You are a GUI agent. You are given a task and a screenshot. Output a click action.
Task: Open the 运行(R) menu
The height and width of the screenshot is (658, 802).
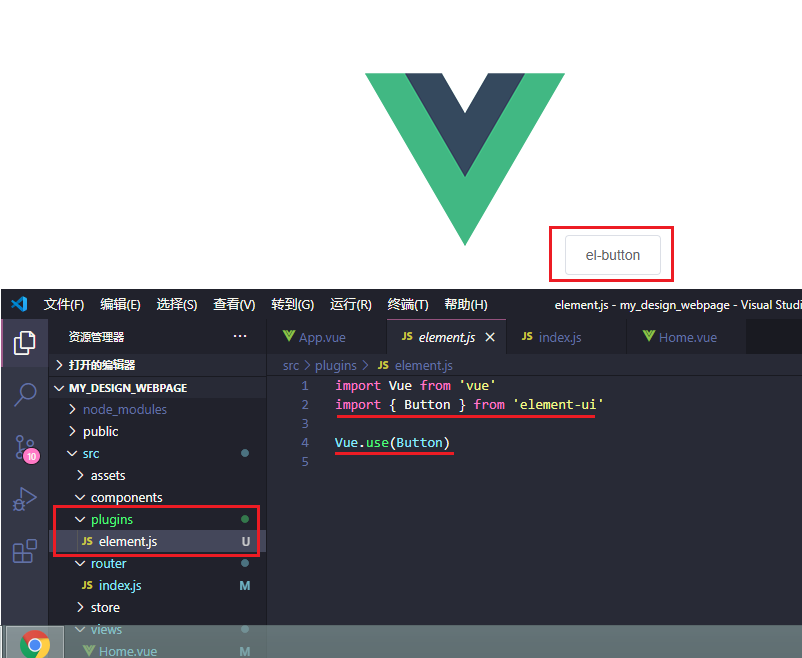(350, 304)
